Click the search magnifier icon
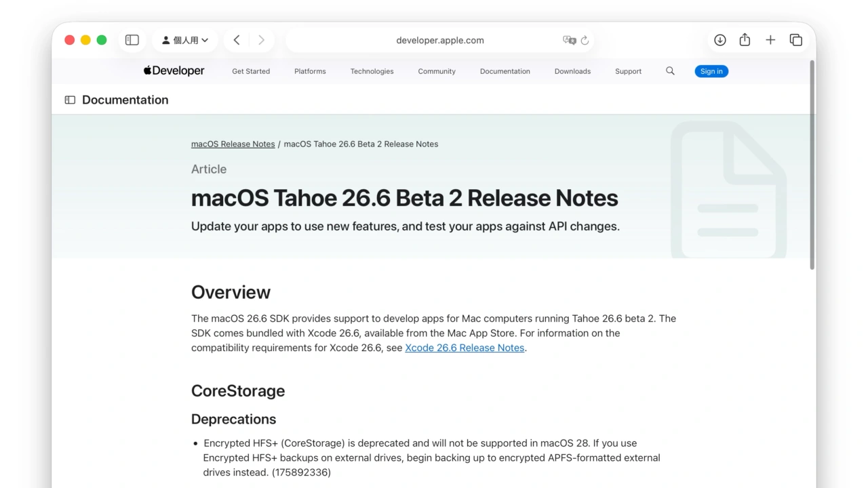 [670, 70]
